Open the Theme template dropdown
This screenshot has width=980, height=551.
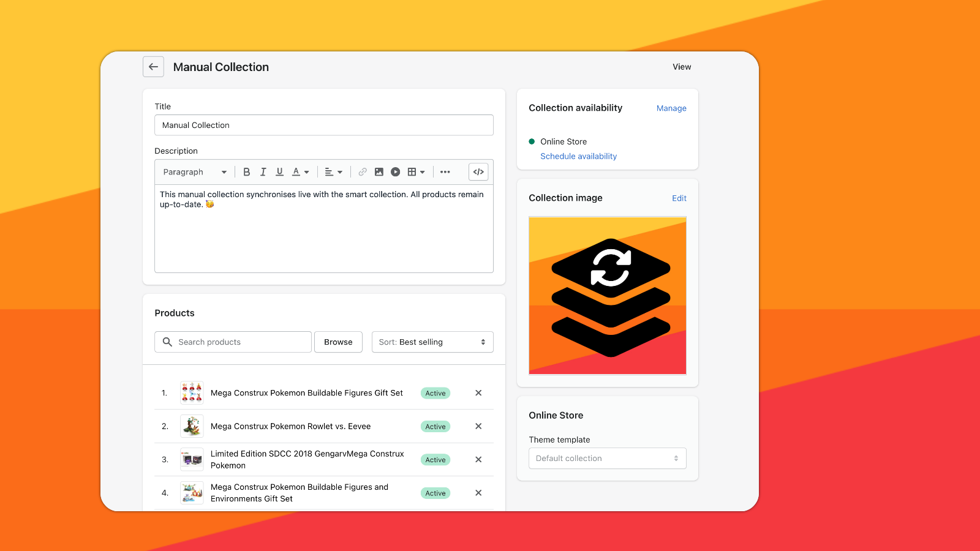(608, 459)
